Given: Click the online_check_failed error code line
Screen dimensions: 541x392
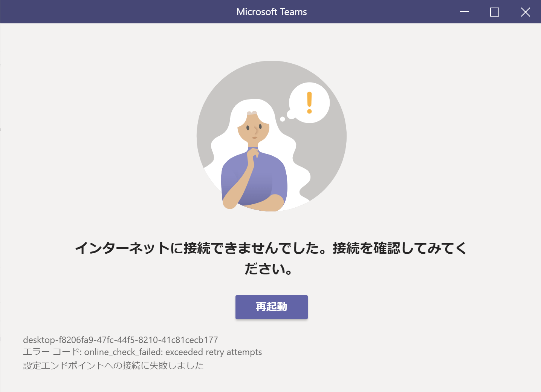Looking at the screenshot, I should click(142, 352).
